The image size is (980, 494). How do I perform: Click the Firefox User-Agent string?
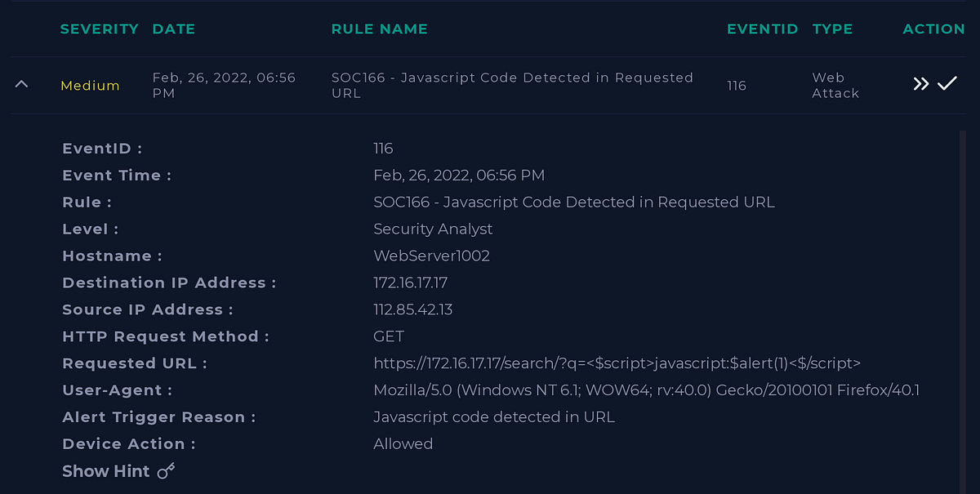(646, 390)
